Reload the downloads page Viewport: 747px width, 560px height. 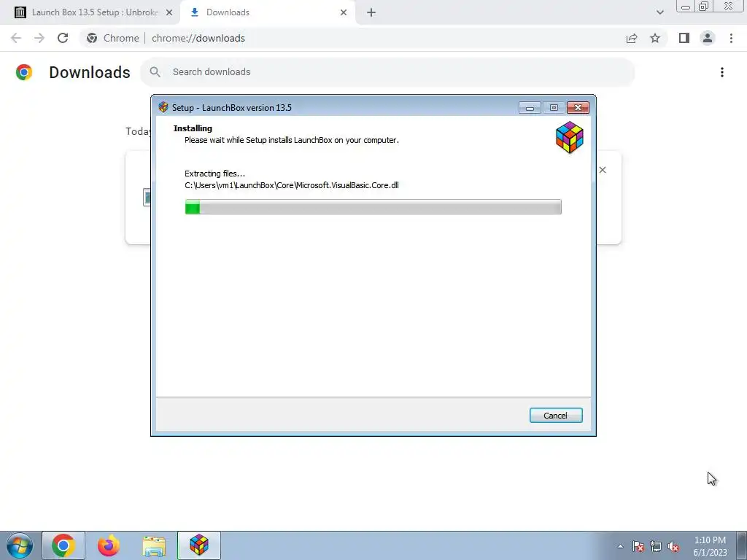pos(63,38)
